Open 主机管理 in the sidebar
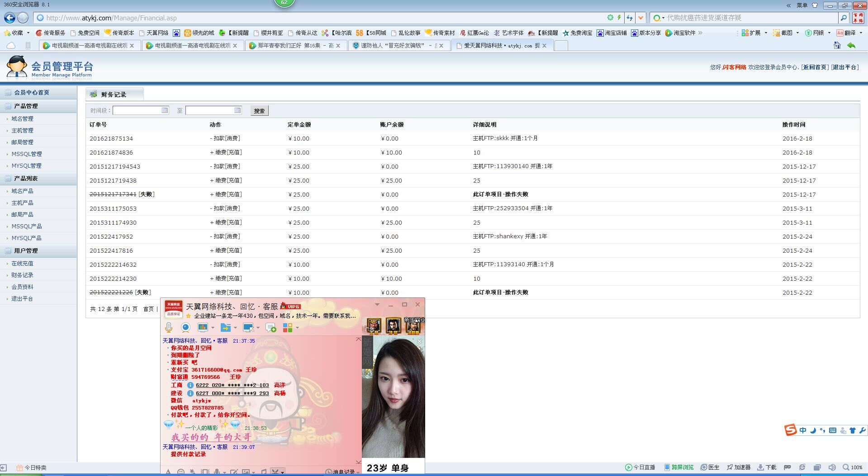Viewport: 868px width, 476px height. click(22, 131)
